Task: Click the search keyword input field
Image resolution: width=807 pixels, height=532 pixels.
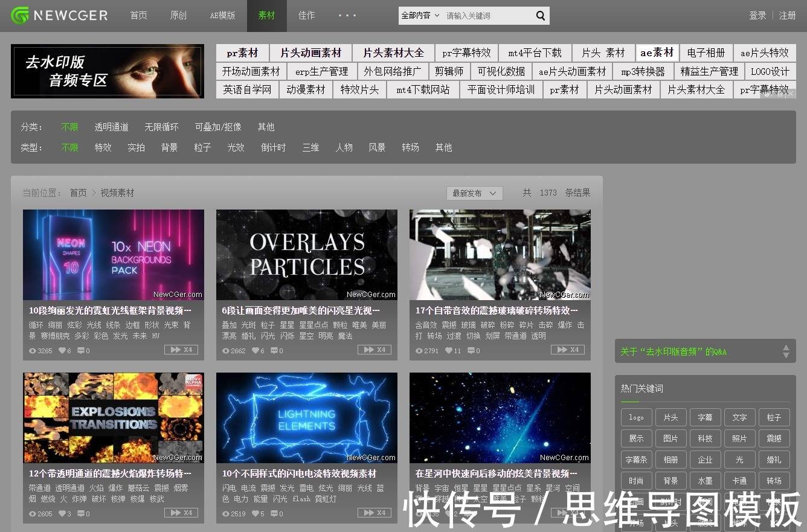Action: tap(487, 16)
